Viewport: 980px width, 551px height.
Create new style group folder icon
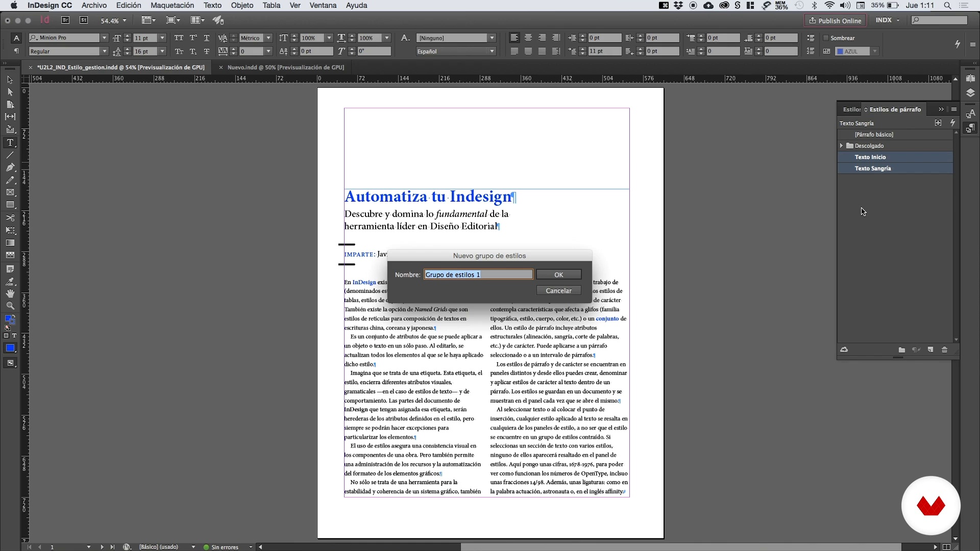point(902,349)
